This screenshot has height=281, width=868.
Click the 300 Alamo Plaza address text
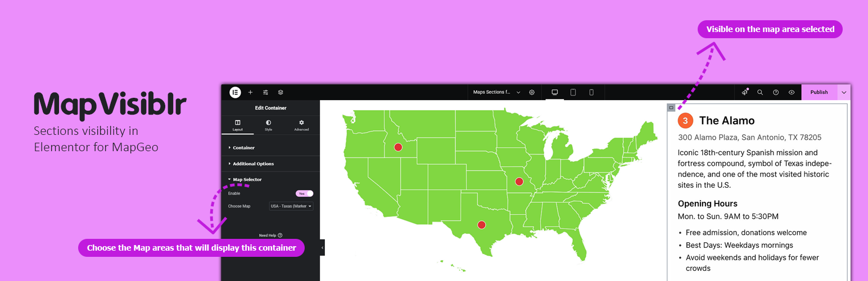click(x=749, y=137)
